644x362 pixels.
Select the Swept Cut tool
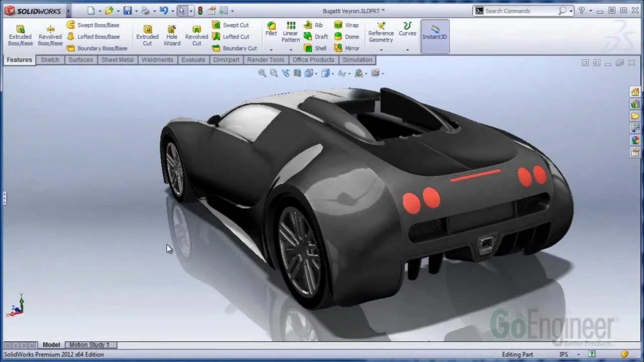(232, 25)
